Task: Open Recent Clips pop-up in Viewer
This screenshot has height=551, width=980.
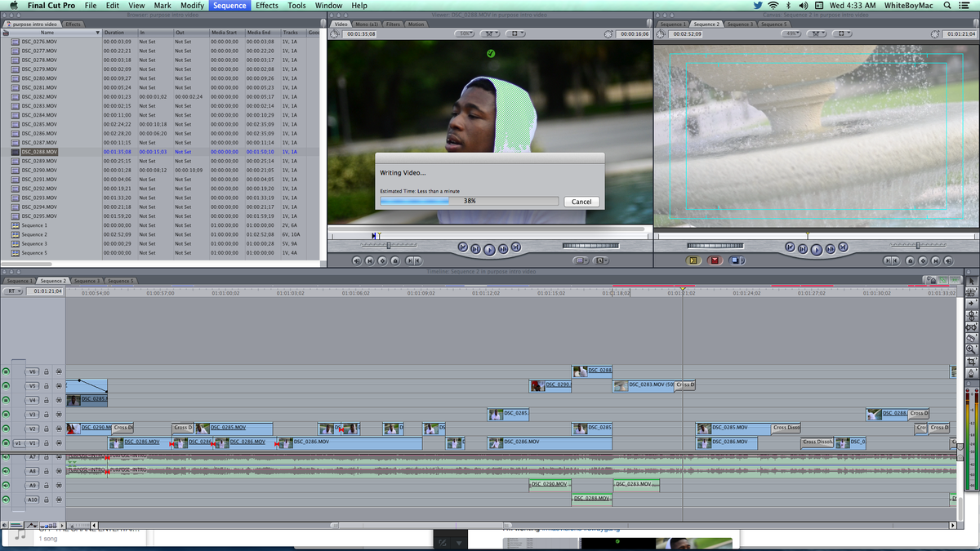Action: (581, 260)
